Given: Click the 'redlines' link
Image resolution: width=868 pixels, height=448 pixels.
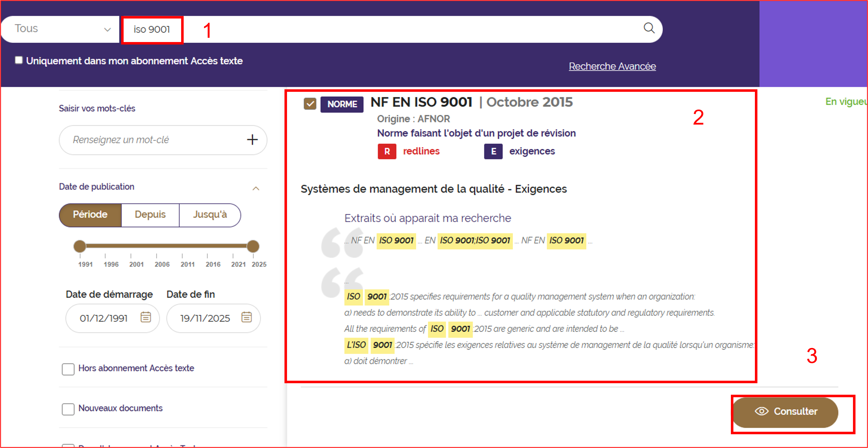Looking at the screenshot, I should click(x=421, y=151).
